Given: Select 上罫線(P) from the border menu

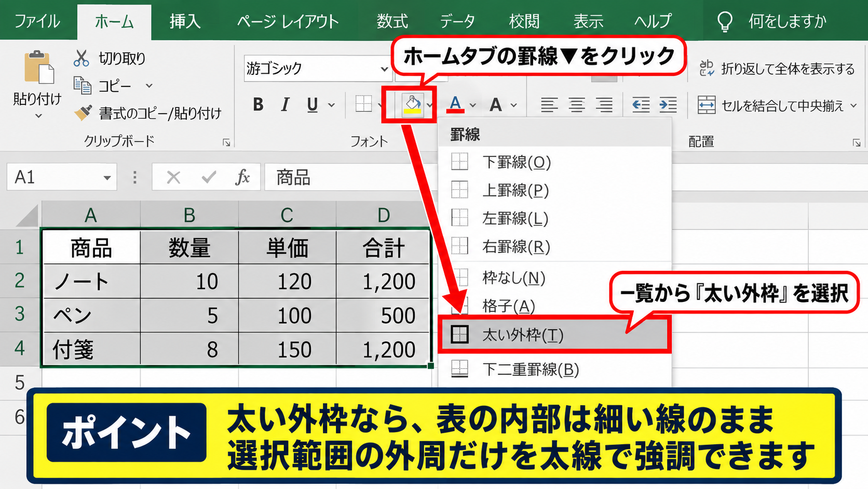Looking at the screenshot, I should [554, 190].
